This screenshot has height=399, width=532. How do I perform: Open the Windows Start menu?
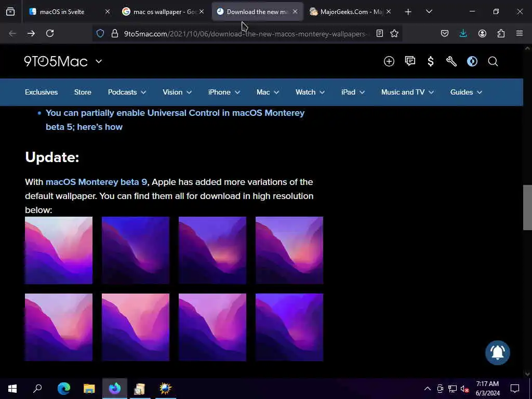coord(12,388)
